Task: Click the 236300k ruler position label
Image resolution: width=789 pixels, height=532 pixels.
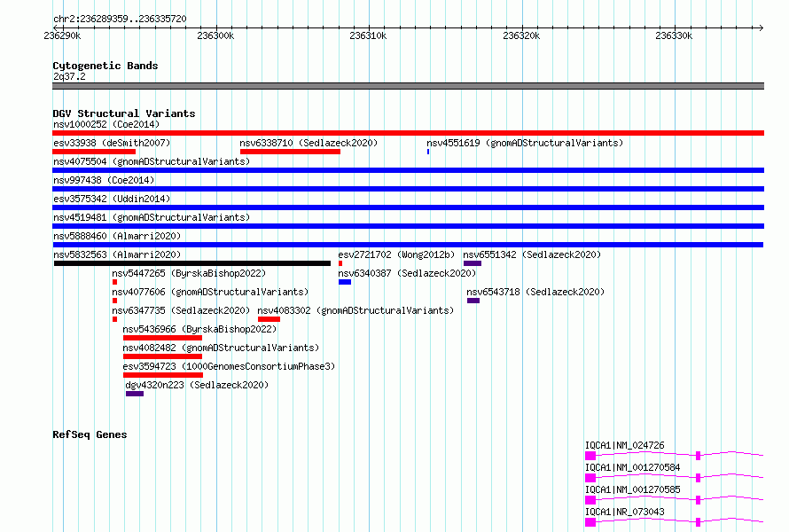Action: [x=215, y=35]
